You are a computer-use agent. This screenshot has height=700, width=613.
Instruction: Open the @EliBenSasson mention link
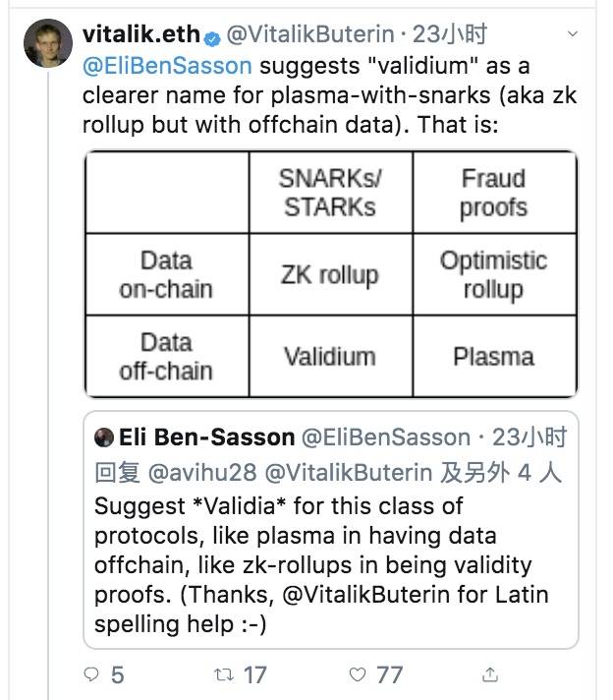tap(167, 66)
